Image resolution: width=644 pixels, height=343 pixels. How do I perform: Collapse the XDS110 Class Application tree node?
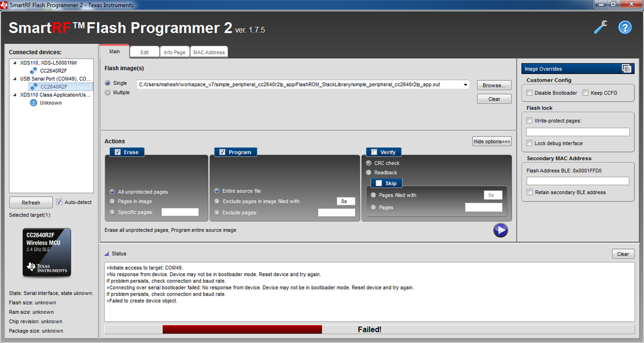pos(15,95)
